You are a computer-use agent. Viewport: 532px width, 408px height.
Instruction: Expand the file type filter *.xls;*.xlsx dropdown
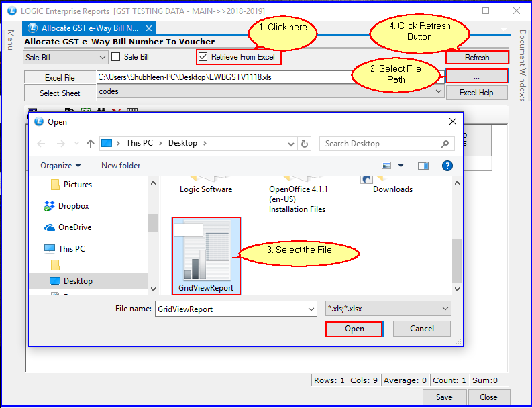[445, 309]
